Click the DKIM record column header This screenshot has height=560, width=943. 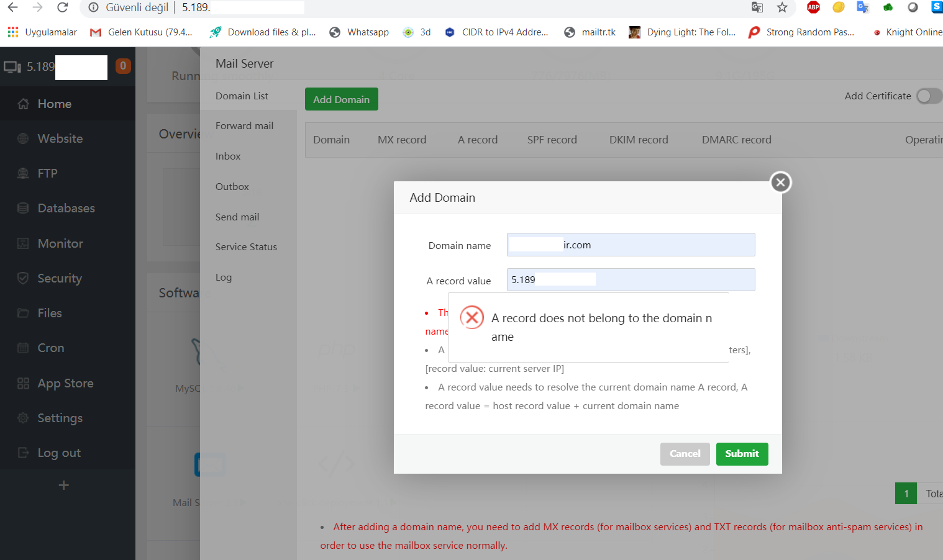click(x=639, y=140)
